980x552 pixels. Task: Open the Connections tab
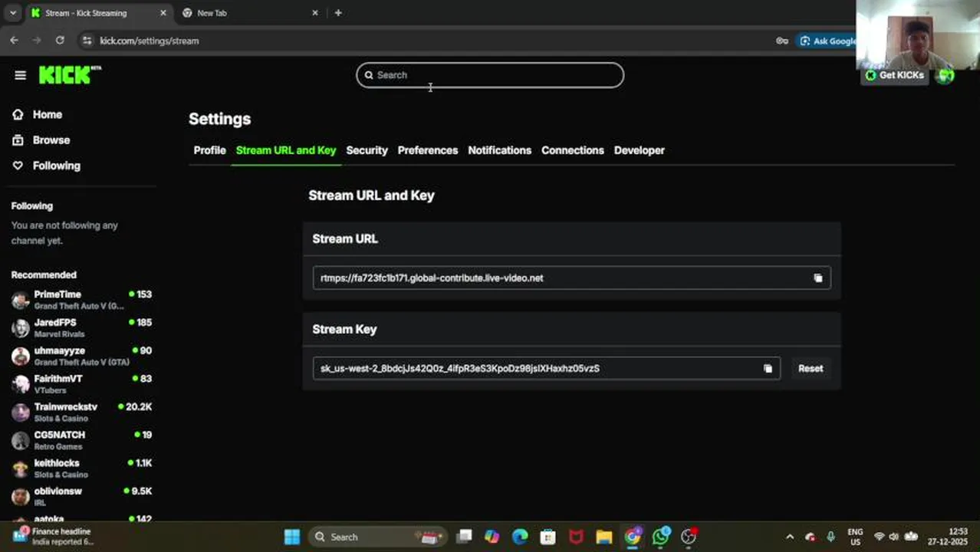point(572,150)
